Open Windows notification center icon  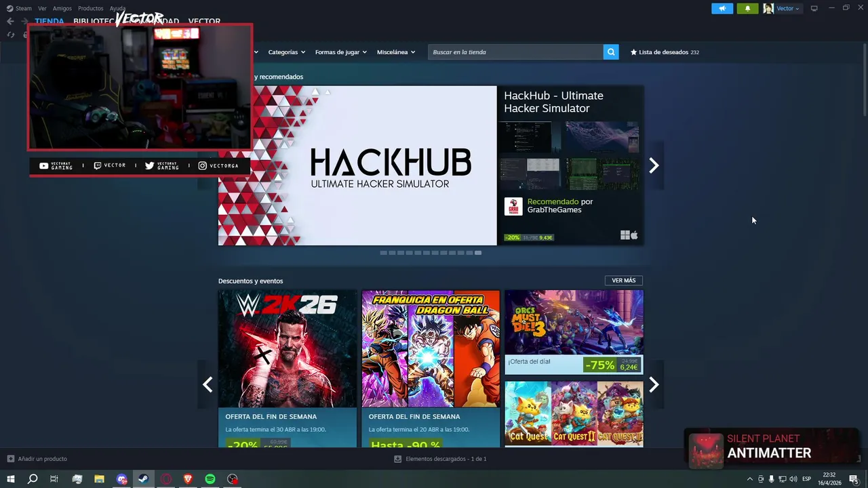pos(854,479)
